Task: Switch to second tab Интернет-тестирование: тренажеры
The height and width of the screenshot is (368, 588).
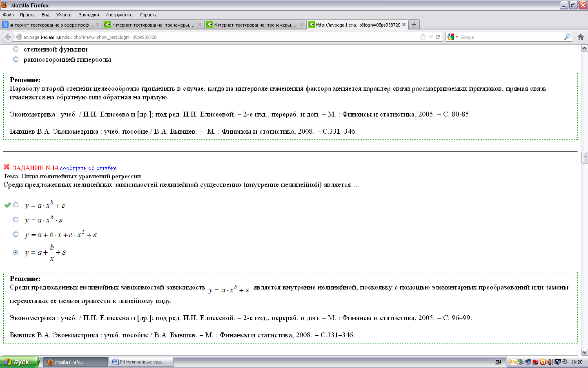Action: coord(153,25)
